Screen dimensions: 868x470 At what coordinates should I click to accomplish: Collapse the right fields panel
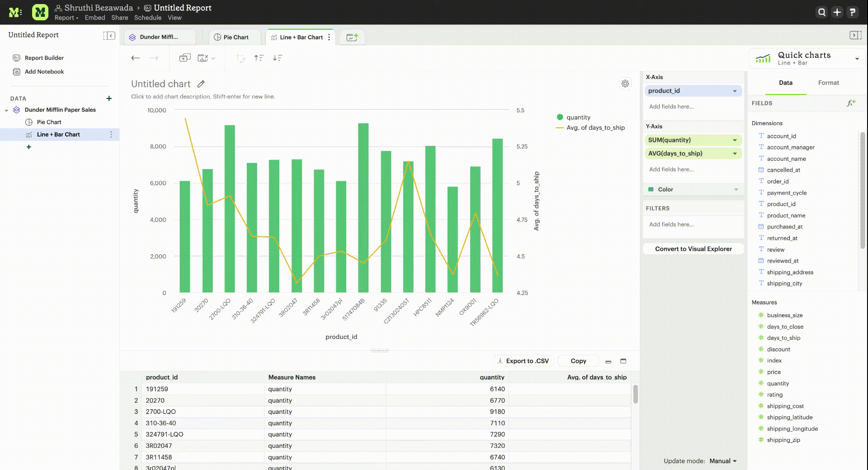pos(855,35)
